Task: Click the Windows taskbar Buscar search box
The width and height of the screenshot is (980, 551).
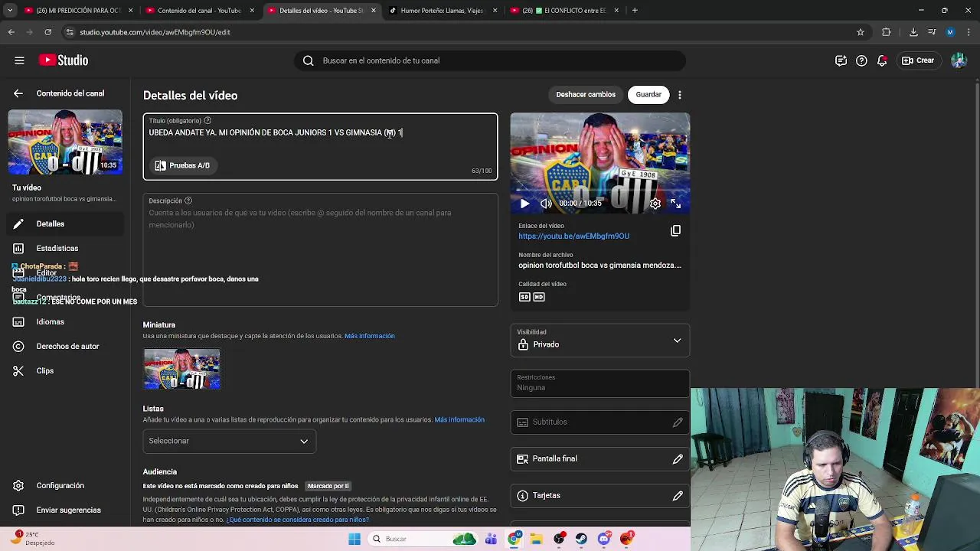Action: [422, 539]
